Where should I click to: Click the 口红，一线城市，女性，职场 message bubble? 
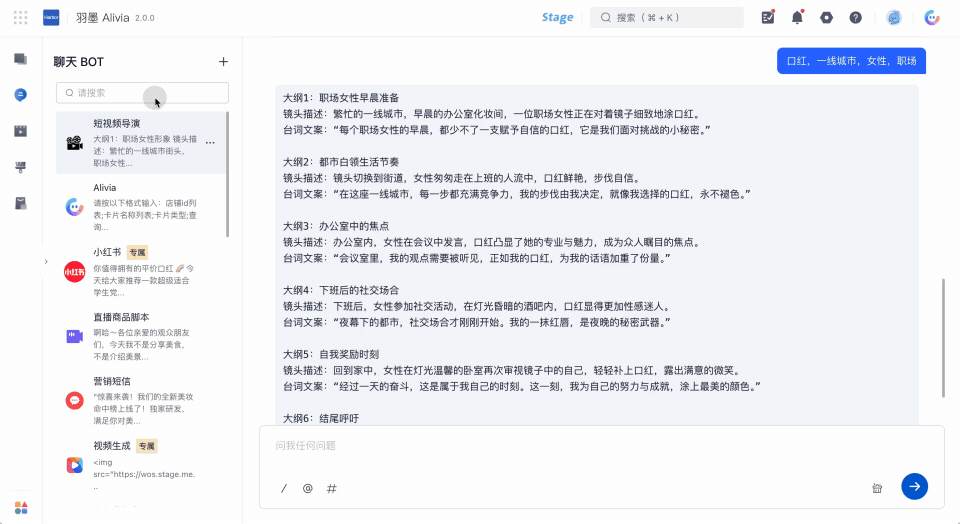coord(851,61)
